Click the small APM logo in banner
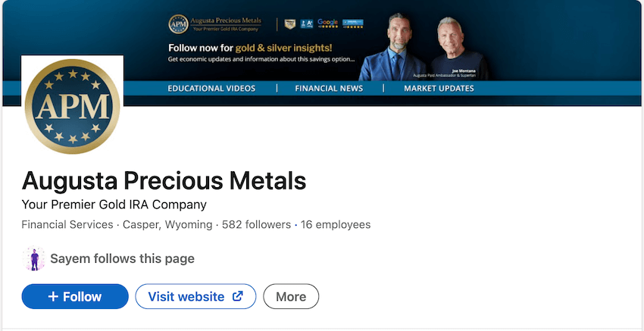Viewport: 644px width, 331px height. 178,24
